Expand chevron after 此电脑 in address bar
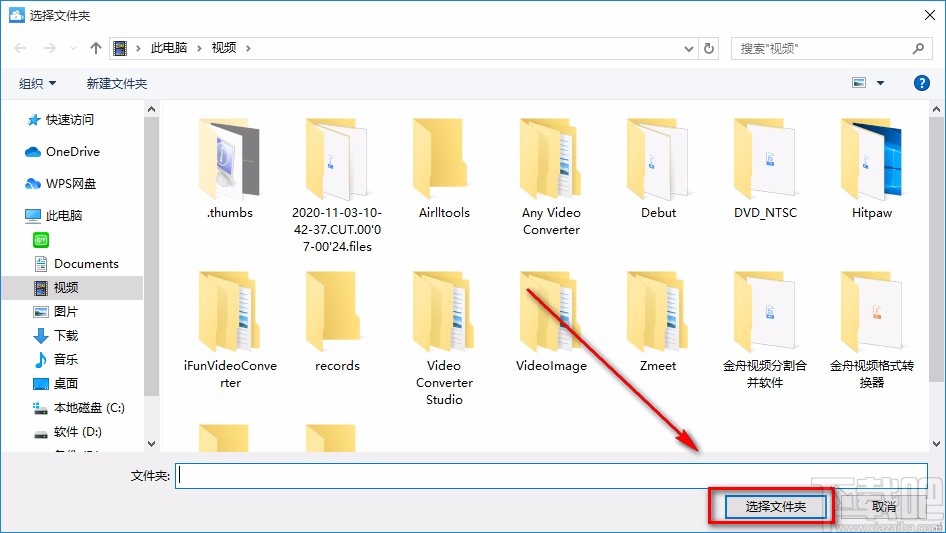 199,48
